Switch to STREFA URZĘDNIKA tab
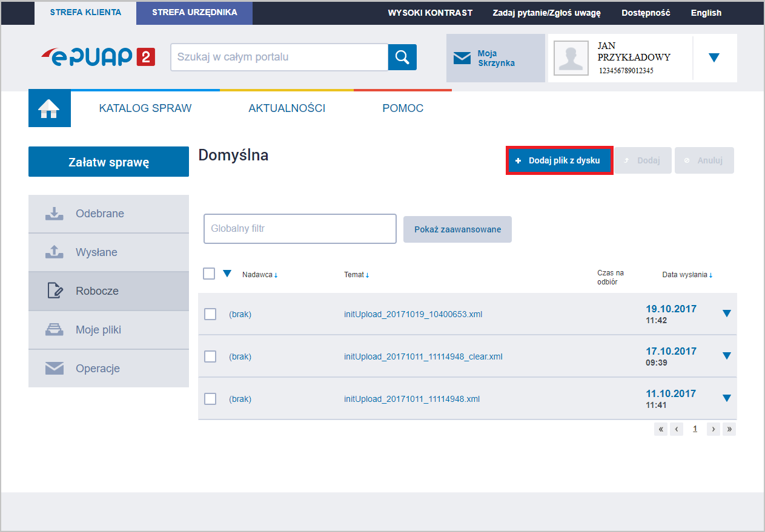This screenshot has height=532, width=765. [x=194, y=12]
